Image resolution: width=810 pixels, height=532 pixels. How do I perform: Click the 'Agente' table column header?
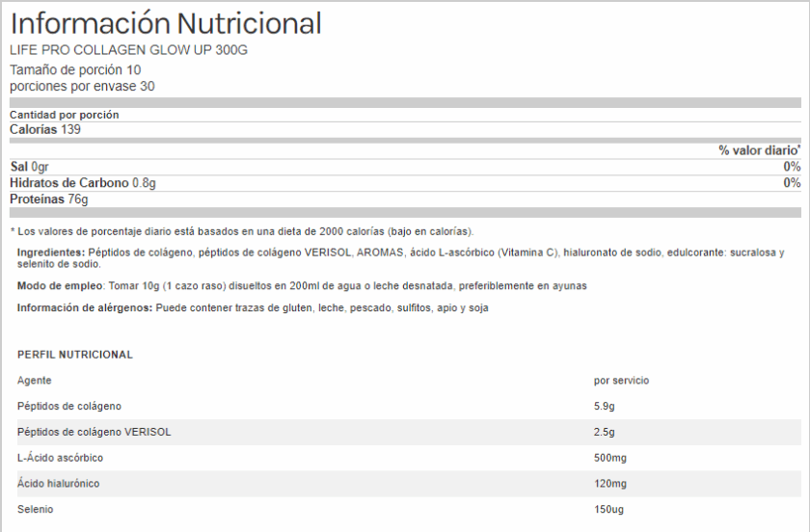34,381
